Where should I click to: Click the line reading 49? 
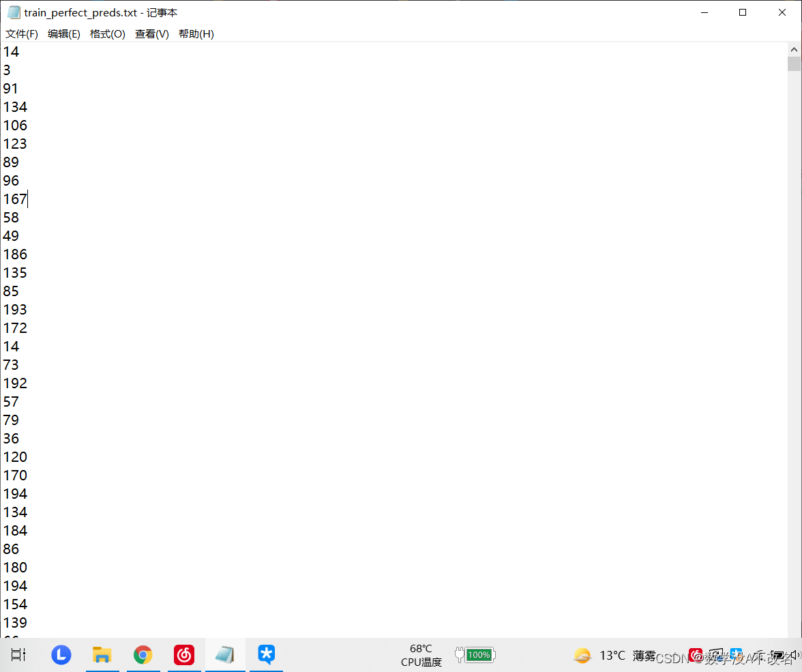(x=11, y=236)
